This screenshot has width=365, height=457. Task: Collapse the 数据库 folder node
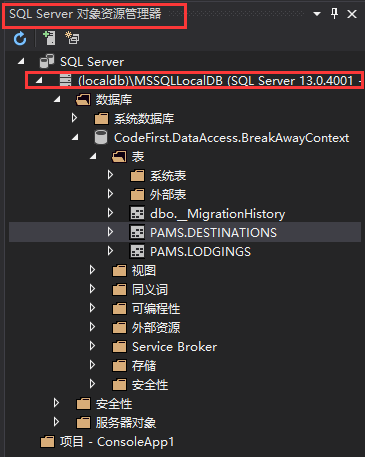point(57,99)
